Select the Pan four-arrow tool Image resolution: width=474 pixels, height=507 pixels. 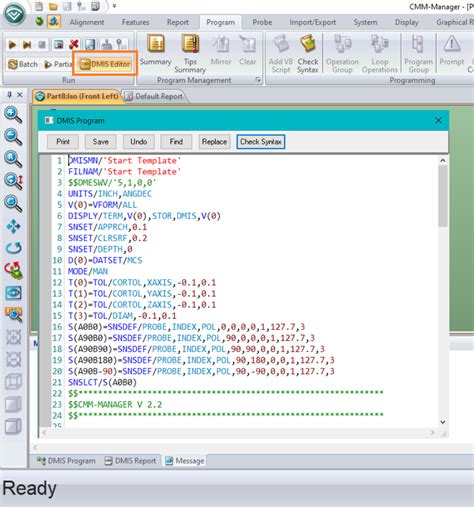[x=13, y=226]
